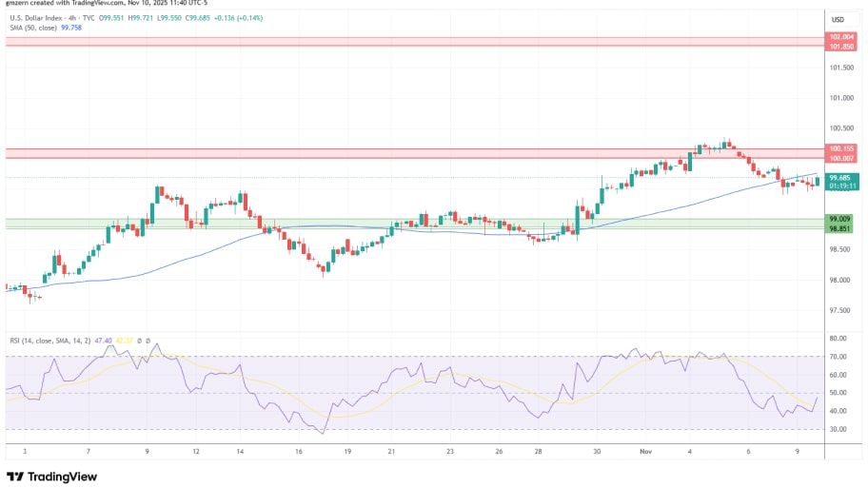Screen dimensions: 868x488
Task: Open the RSI (14, close, SMA, 14, 2) legend
Action: (x=48, y=340)
